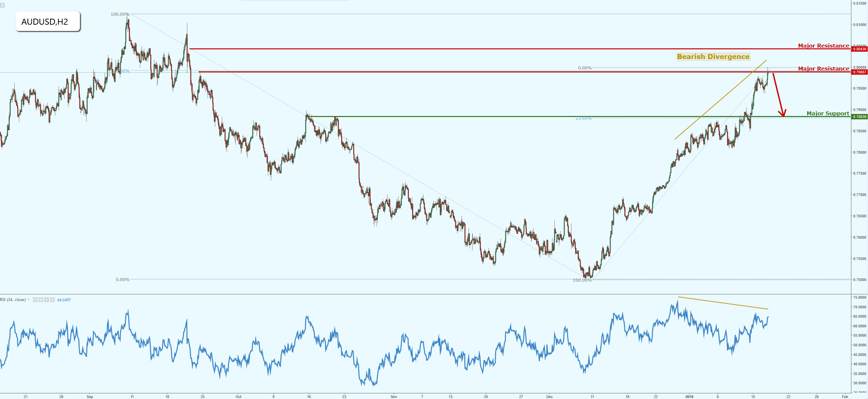Image resolution: width=868 pixels, height=399 pixels.
Task: Click the 0.00% Fibonacci label near 0.80000
Action: click(585, 68)
